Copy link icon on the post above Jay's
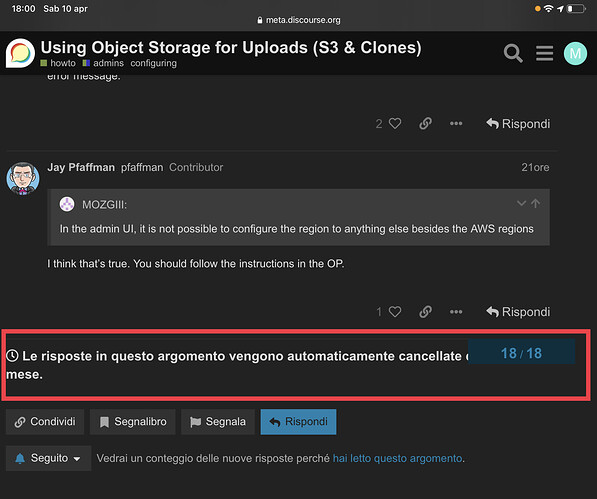Viewport: 597px width, 499px height. 425,123
